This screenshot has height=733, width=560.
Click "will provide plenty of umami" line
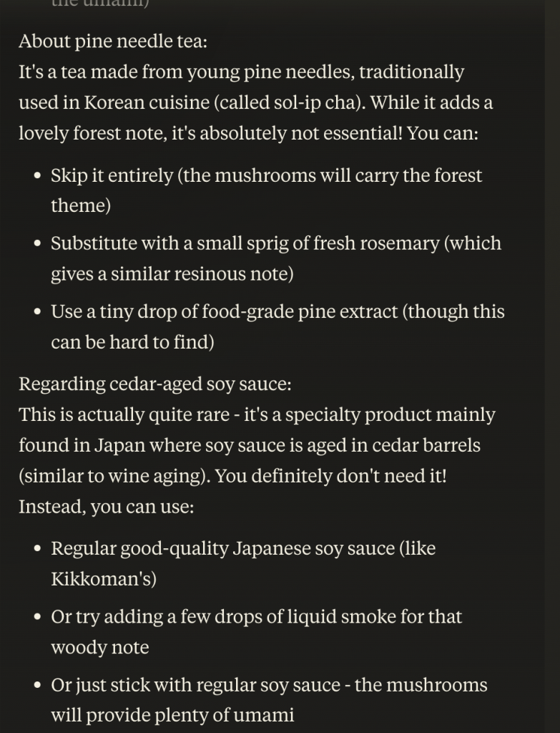[x=172, y=715]
